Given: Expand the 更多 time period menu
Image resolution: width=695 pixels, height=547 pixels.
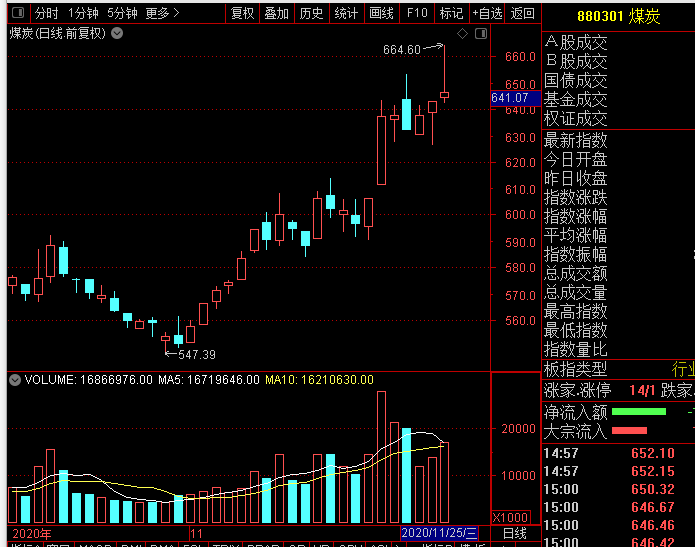Looking at the screenshot, I should click(162, 14).
